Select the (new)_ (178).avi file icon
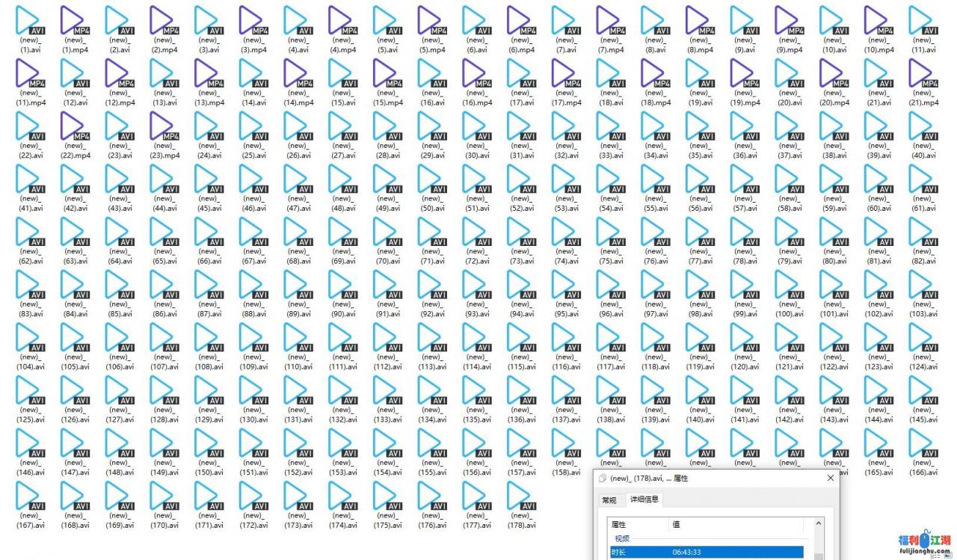The width and height of the screenshot is (957, 560). (x=521, y=497)
